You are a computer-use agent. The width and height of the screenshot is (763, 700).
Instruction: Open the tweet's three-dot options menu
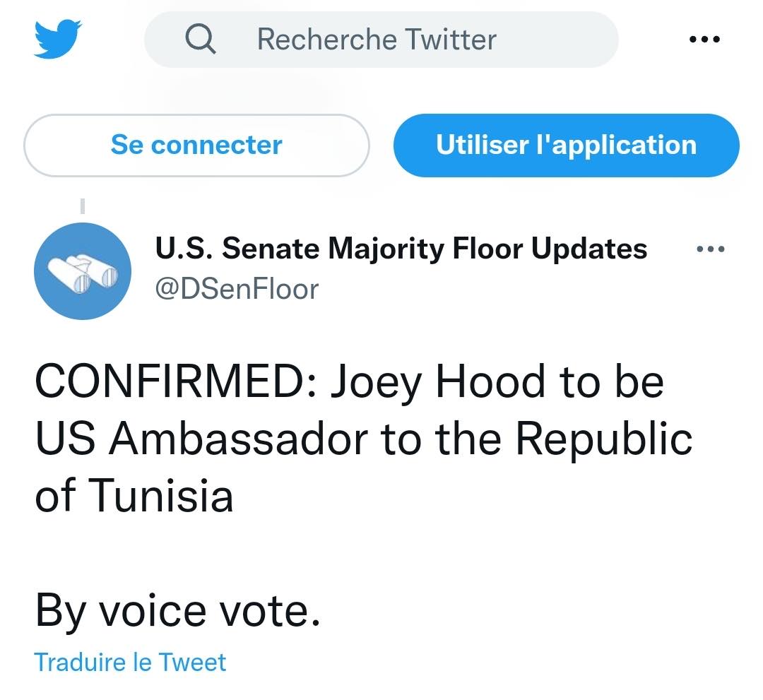tap(711, 249)
